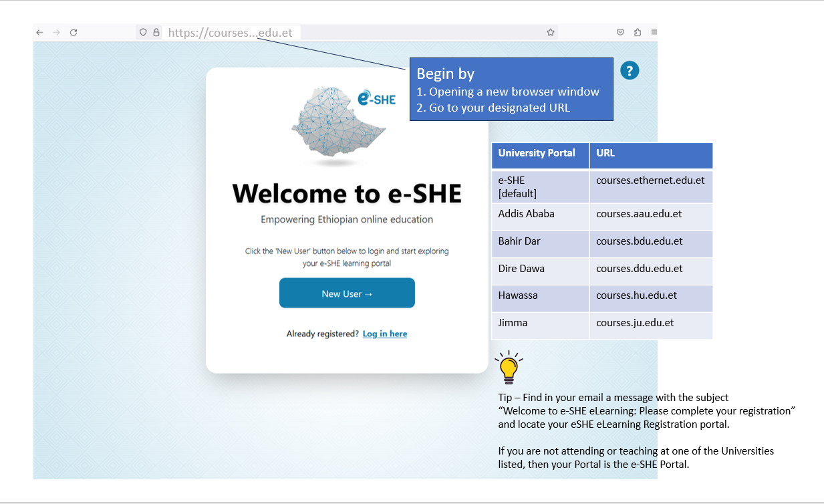This screenshot has height=504, width=824.
Task: Select the Save to Pocket icon
Action: (620, 31)
